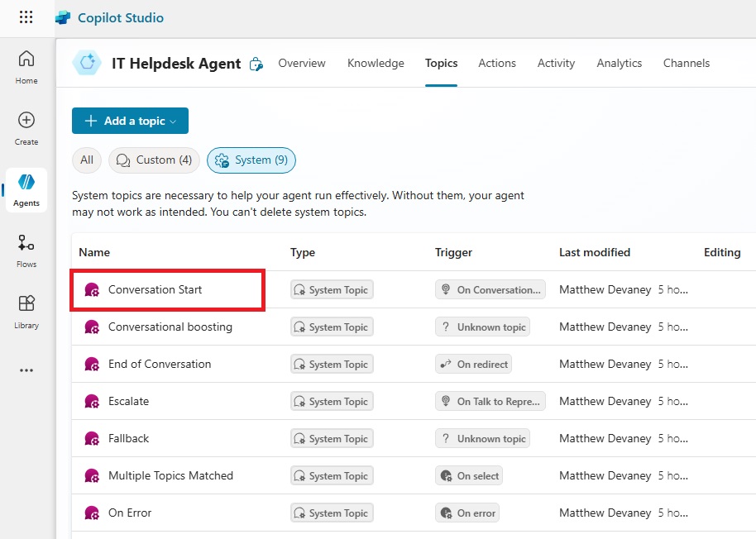
Task: Open the Escalate topic
Action: click(129, 401)
